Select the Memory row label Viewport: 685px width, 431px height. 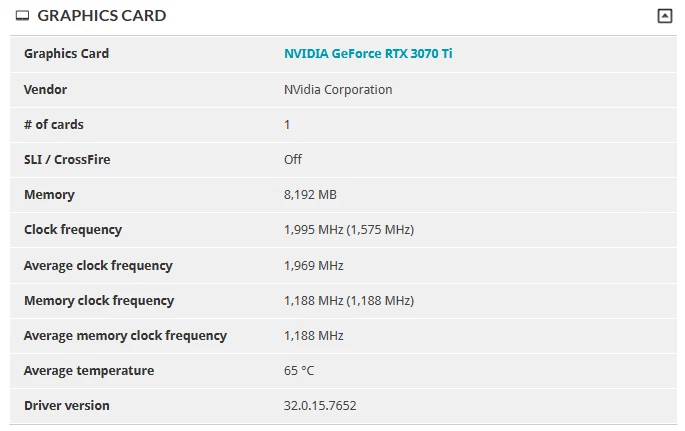coord(49,194)
